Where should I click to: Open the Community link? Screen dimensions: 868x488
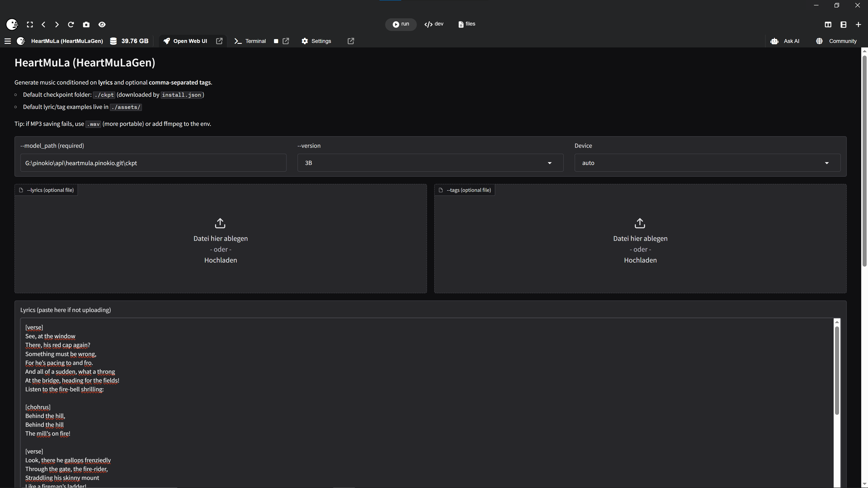pos(836,41)
